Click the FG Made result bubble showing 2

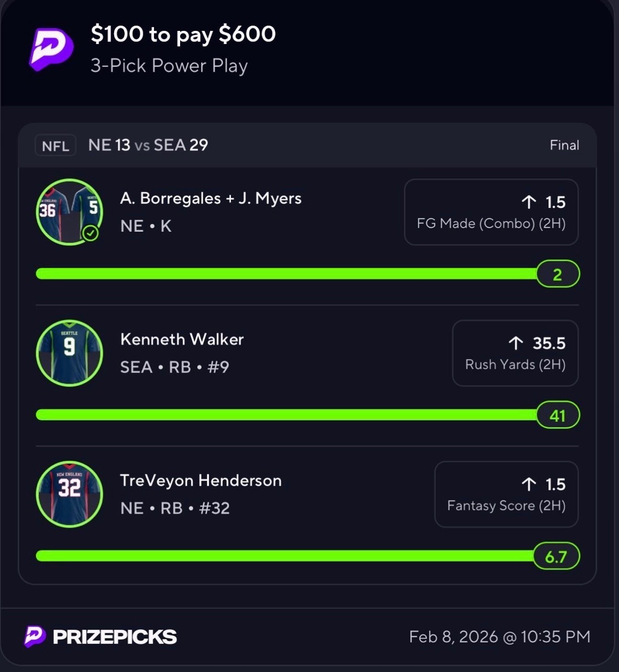[557, 274]
